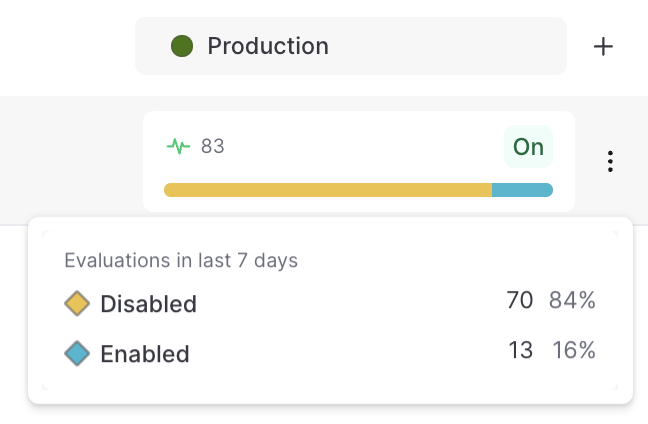This screenshot has width=648, height=424.
Task: Click the 70 Disabled evaluations count
Action: point(520,300)
